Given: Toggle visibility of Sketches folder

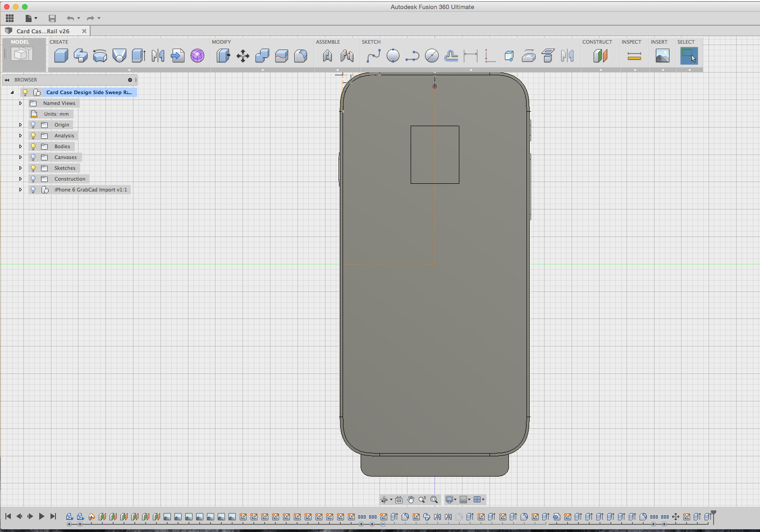Looking at the screenshot, I should [x=33, y=168].
